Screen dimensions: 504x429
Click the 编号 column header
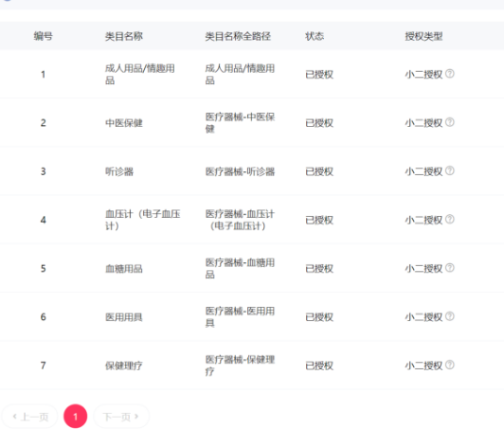[x=43, y=36]
